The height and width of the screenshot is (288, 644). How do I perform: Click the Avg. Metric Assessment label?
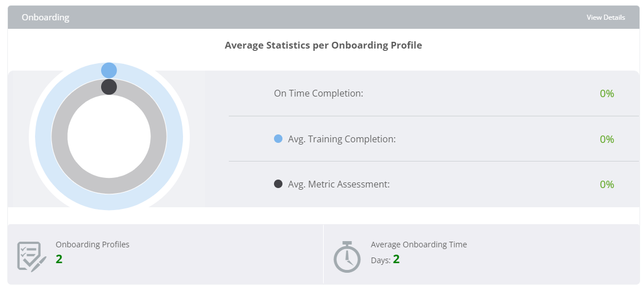[x=339, y=184]
